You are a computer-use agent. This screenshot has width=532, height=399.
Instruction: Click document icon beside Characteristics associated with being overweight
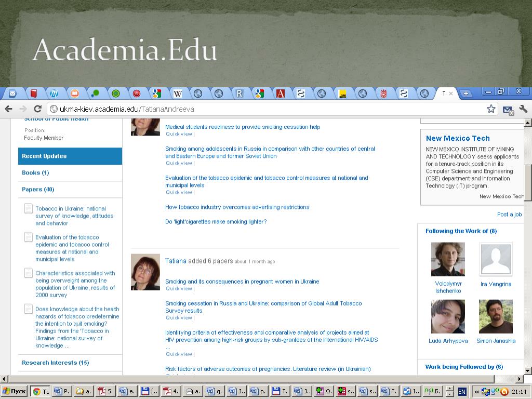29,273
